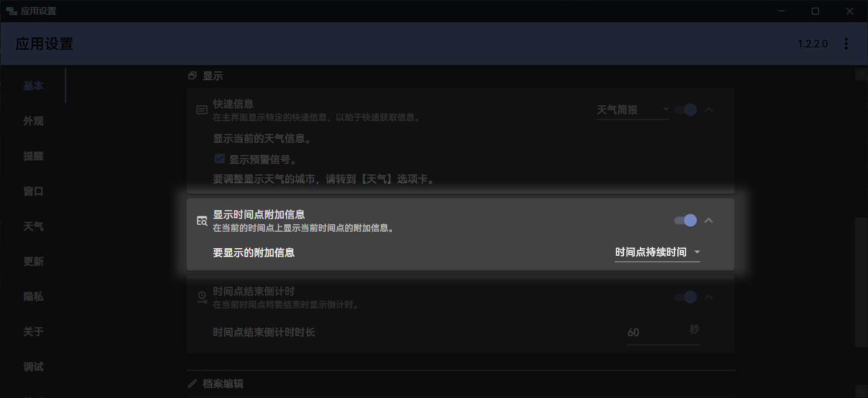The width and height of the screenshot is (868, 398).
Task: Click the 快速信息 card icon
Action: click(202, 109)
